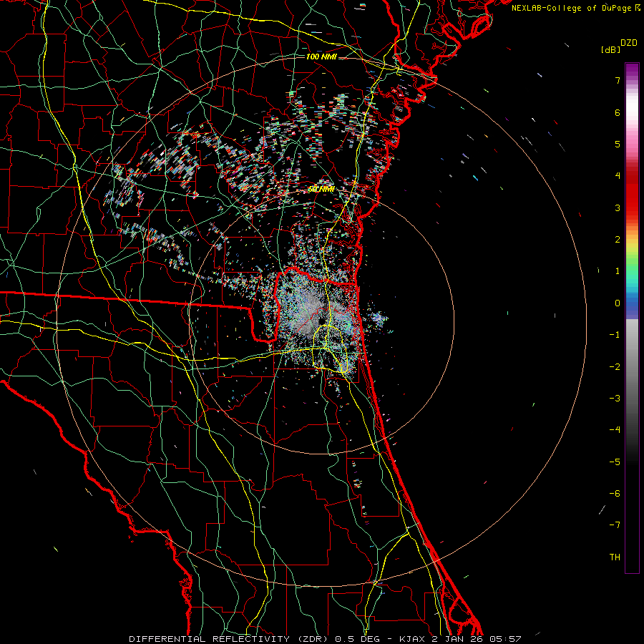This screenshot has height=644, width=644.
Task: Click the -7 value on the color scale
Action: [x=615, y=525]
